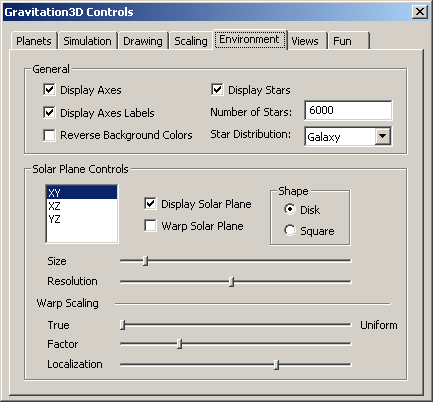The image size is (433, 402).
Task: Go to the Drawing tab
Action: (143, 41)
